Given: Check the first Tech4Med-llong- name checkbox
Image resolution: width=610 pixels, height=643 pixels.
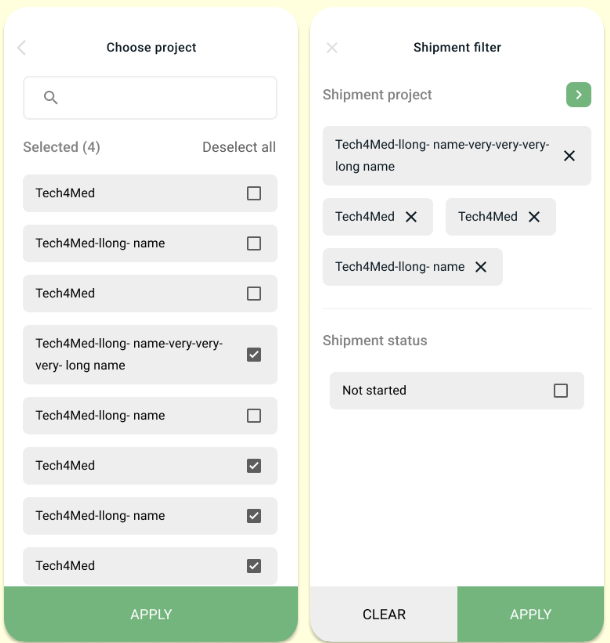Looking at the screenshot, I should [x=254, y=243].
